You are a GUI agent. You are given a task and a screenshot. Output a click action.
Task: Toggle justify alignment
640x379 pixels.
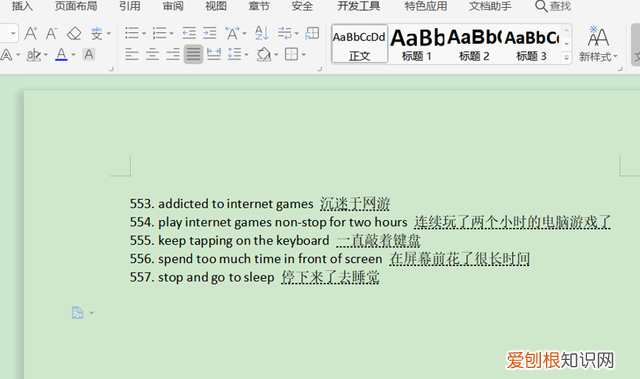tap(193, 54)
